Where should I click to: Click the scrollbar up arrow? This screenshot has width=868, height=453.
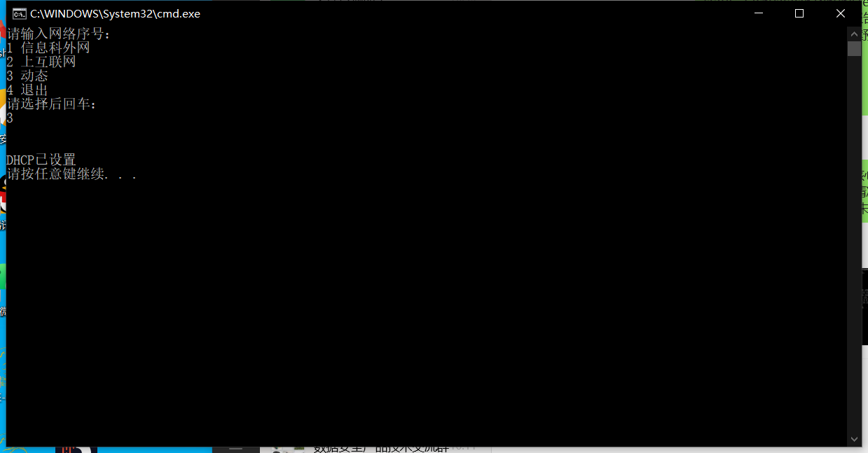coord(853,33)
